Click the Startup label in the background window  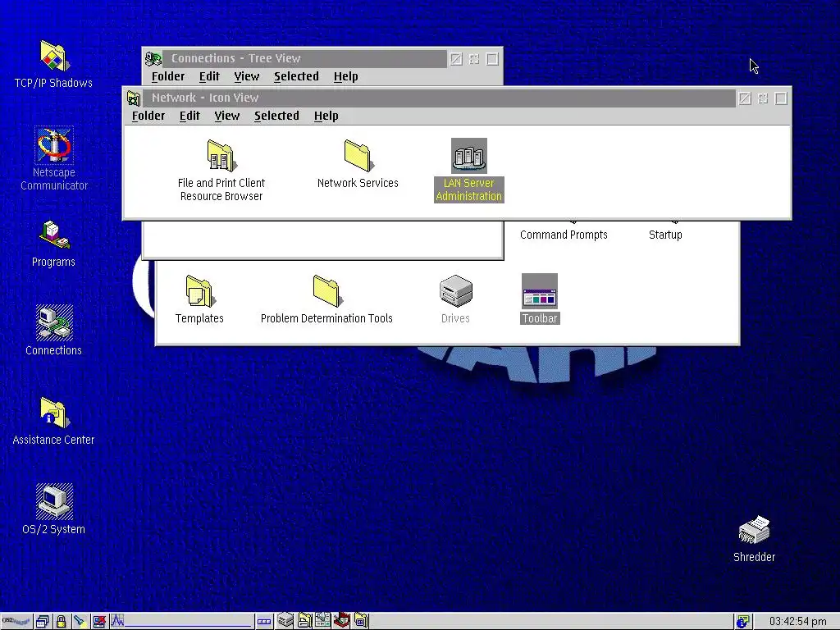pos(665,235)
